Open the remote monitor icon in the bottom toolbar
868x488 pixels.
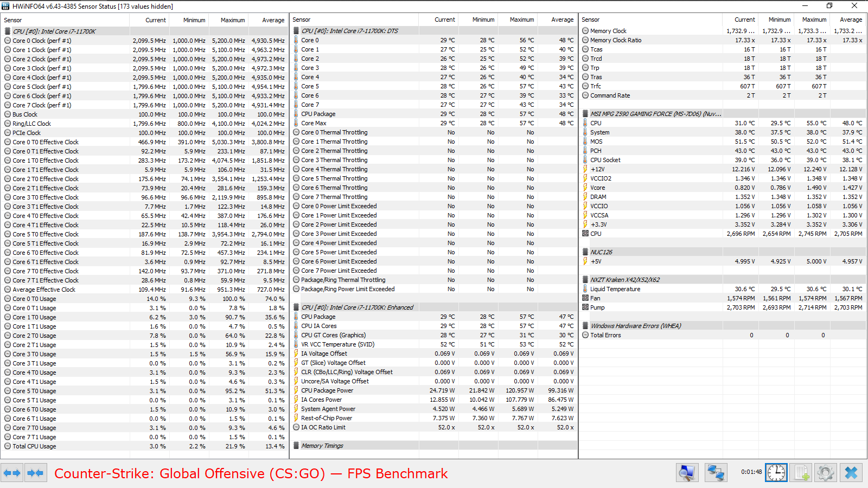687,473
